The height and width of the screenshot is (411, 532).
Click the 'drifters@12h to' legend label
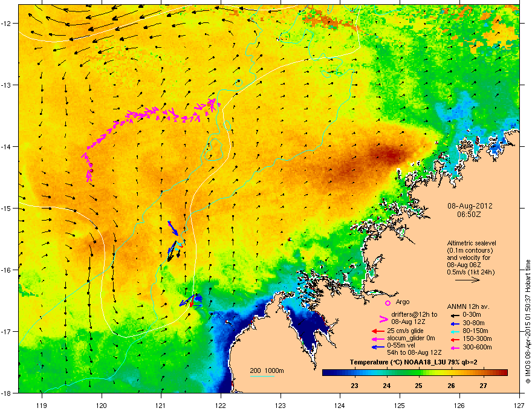[x=414, y=314]
